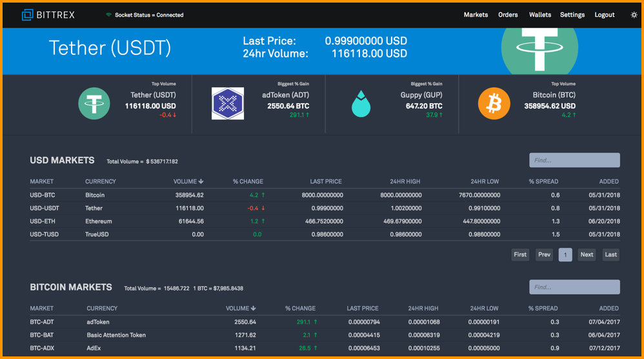This screenshot has height=359, width=644.
Task: Sort Bitcoin markets by Volume column
Action: pyautogui.click(x=241, y=308)
